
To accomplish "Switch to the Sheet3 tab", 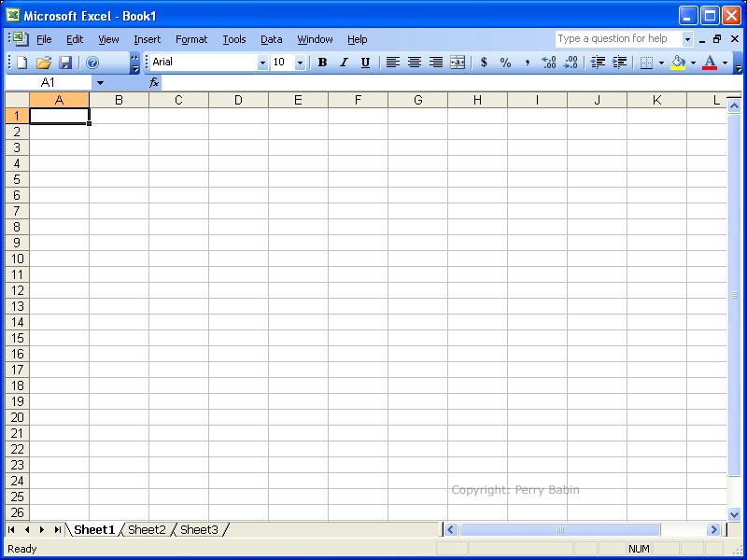I will click(199, 529).
